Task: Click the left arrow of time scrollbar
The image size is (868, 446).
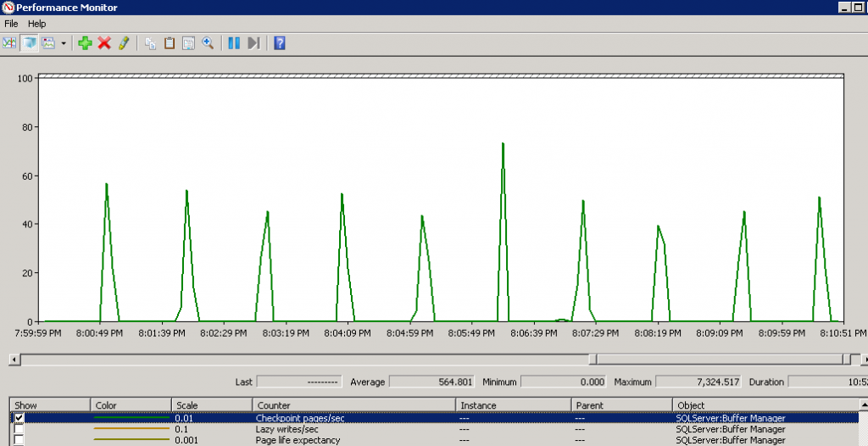Action: click(13, 360)
